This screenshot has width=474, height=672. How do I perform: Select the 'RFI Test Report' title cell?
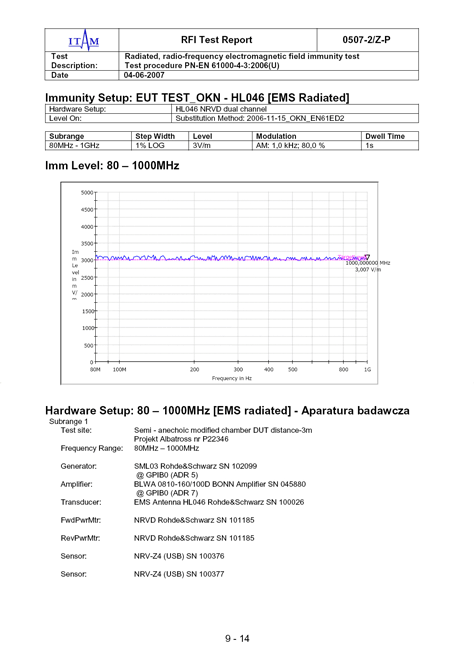[218, 40]
